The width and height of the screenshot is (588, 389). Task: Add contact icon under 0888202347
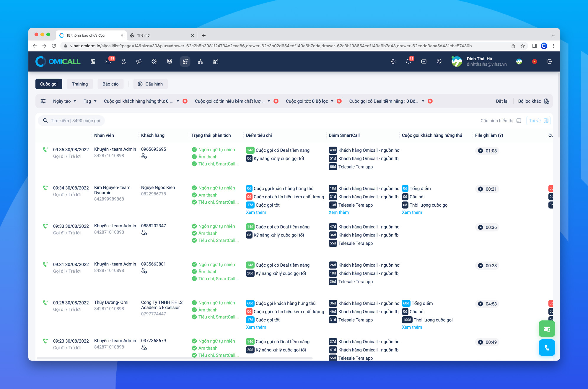(x=144, y=233)
